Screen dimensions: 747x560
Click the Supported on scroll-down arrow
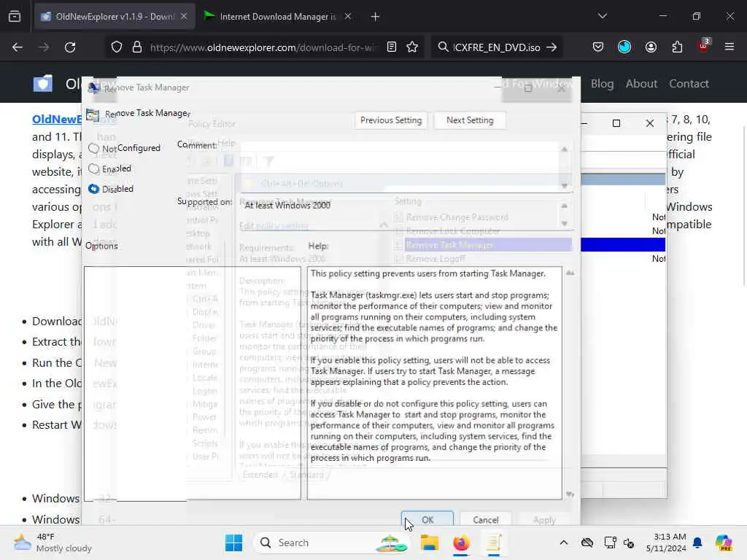(565, 224)
